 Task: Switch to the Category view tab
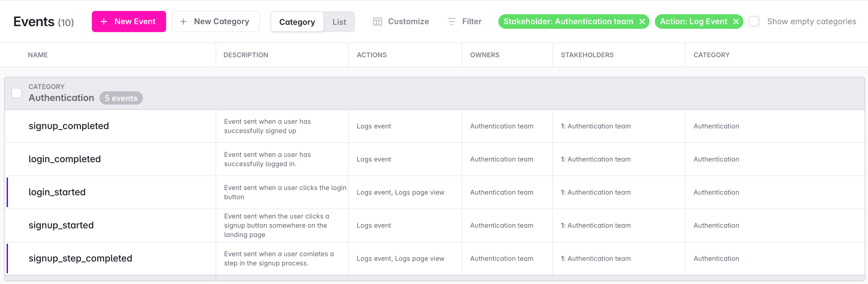point(297,22)
